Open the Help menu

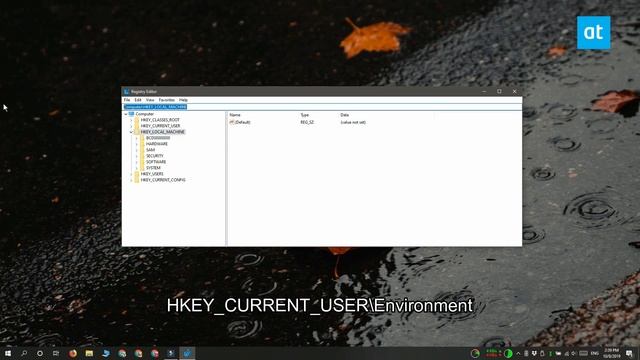pyautogui.click(x=183, y=100)
